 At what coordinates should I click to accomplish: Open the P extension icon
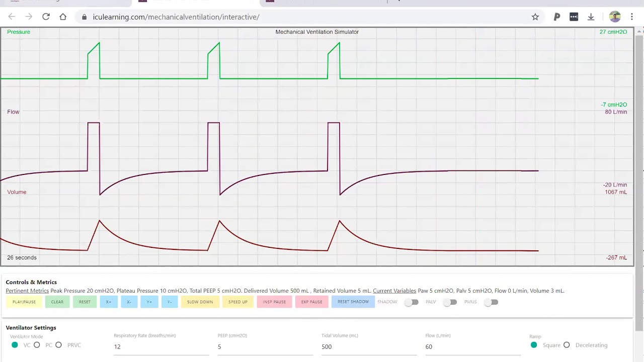[x=557, y=17]
